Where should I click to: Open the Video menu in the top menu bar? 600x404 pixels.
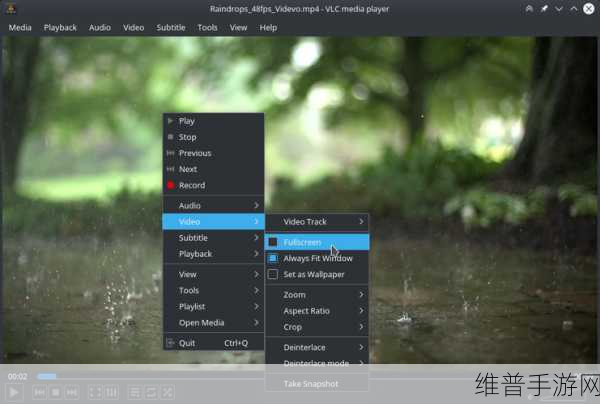134,28
